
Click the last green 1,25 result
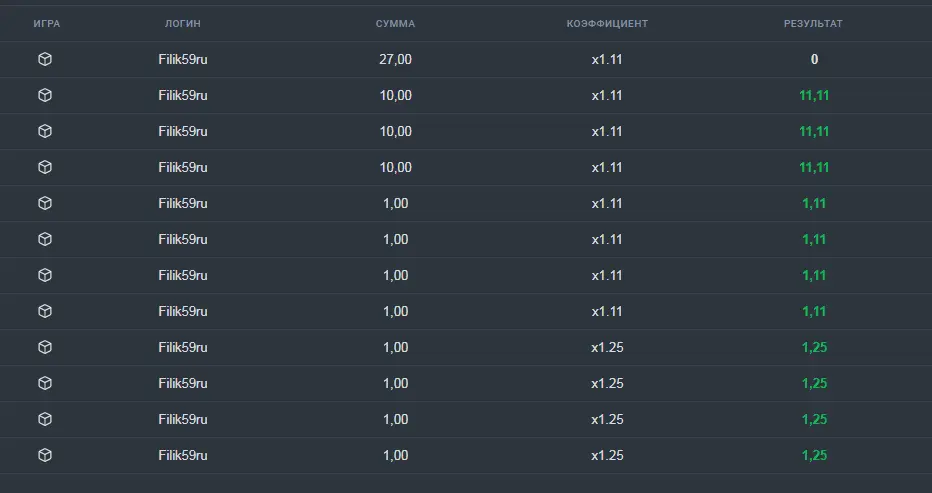(814, 456)
